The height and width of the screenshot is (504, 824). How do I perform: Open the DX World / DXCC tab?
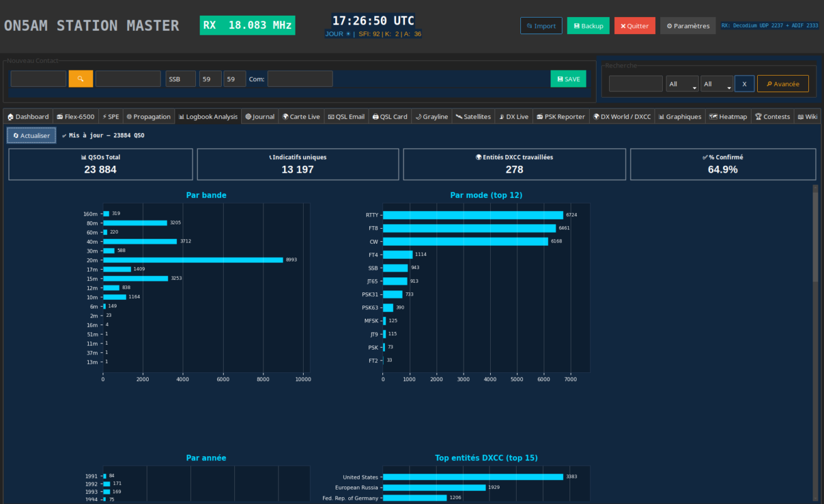pyautogui.click(x=622, y=117)
